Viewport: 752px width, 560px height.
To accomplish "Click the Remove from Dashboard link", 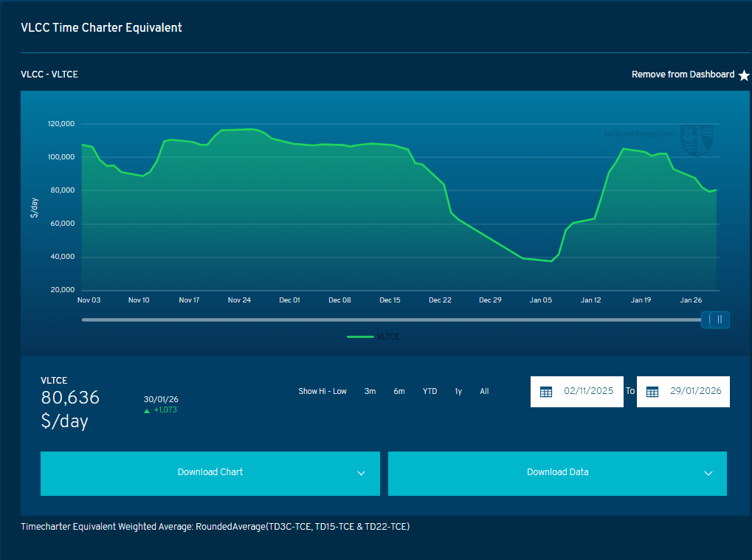I will coord(683,75).
